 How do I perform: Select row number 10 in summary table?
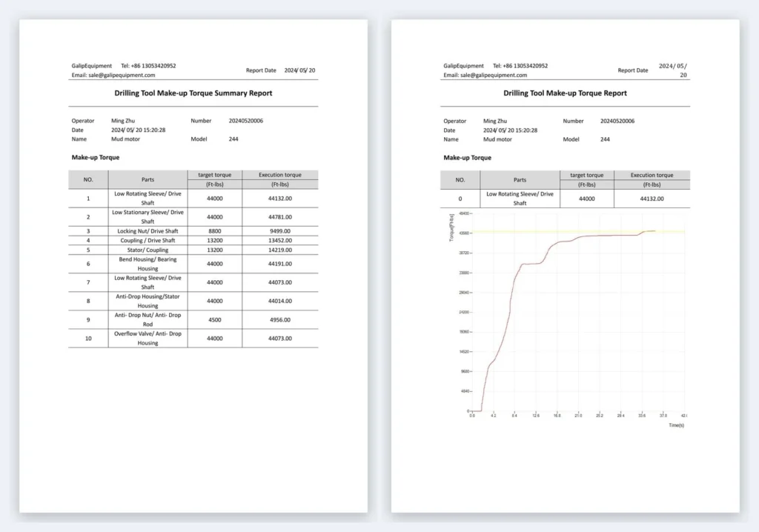[88, 339]
